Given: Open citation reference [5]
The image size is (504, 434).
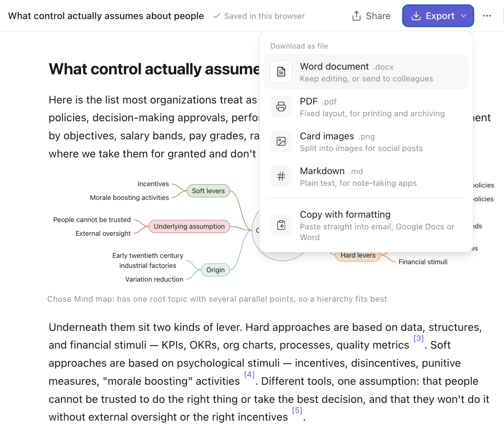Looking at the screenshot, I should 297,410.
